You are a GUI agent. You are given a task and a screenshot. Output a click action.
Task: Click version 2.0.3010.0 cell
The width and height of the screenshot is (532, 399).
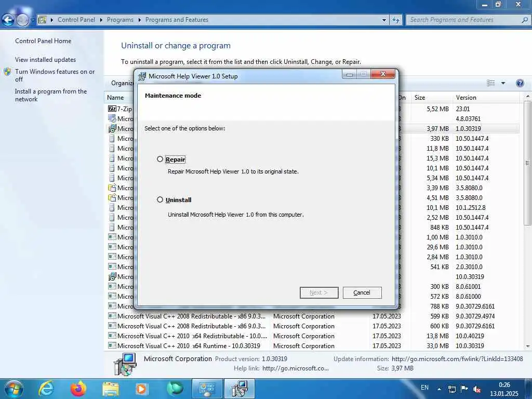click(x=469, y=267)
